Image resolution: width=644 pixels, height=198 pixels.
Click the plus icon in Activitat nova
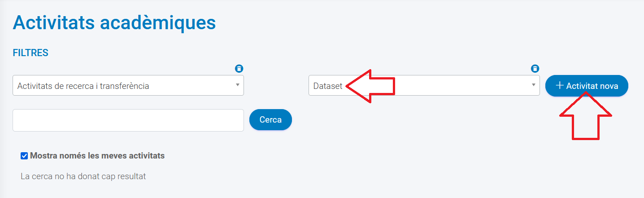[559, 86]
